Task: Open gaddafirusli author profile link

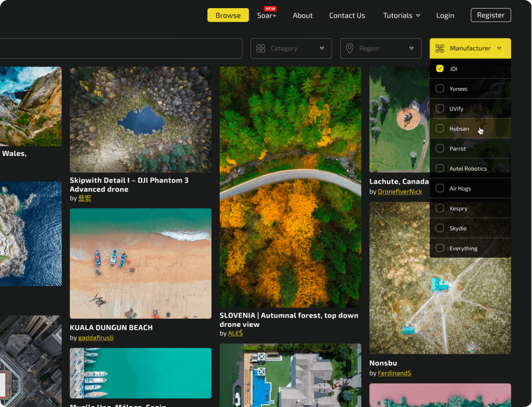Action: pos(96,338)
